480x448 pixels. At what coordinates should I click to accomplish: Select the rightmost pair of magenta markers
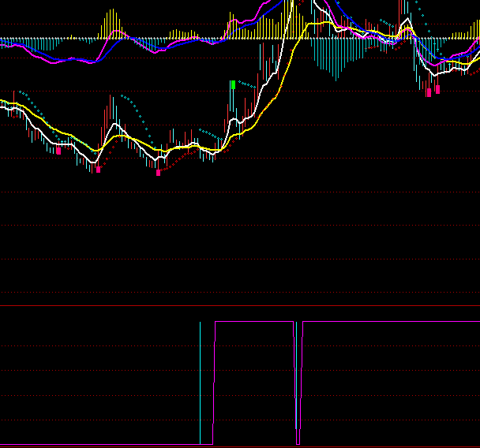(433, 91)
